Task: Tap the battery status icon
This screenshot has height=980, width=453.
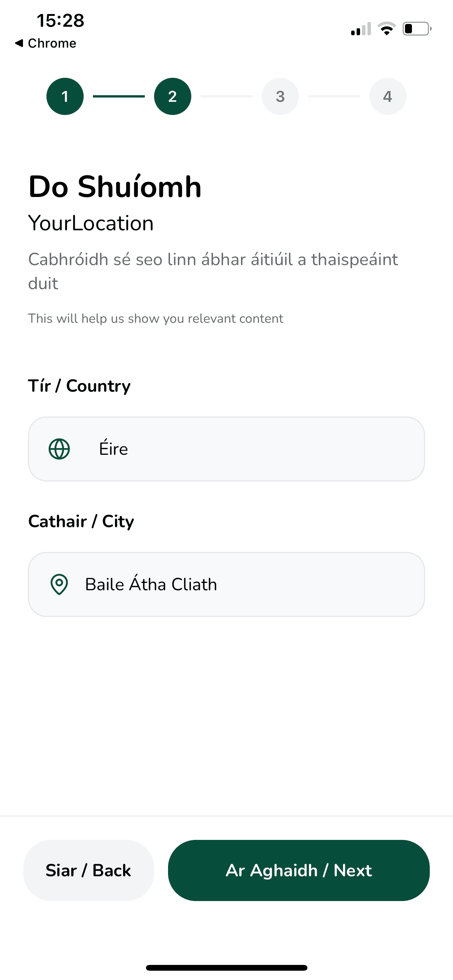Action: 417,29
